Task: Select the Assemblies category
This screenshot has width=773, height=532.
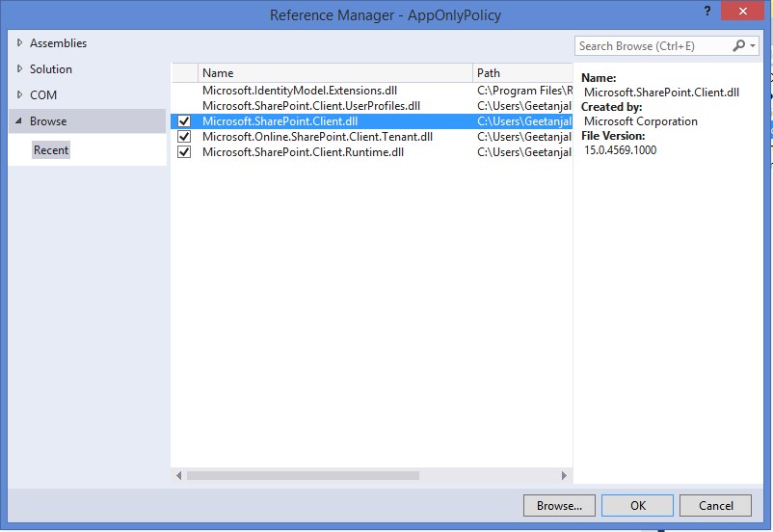Action: point(58,43)
